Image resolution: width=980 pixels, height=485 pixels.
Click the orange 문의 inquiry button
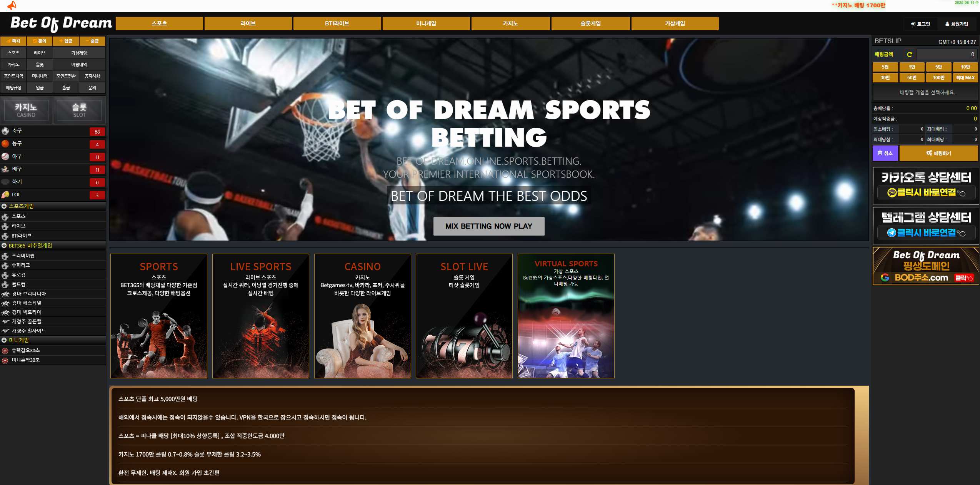[40, 41]
